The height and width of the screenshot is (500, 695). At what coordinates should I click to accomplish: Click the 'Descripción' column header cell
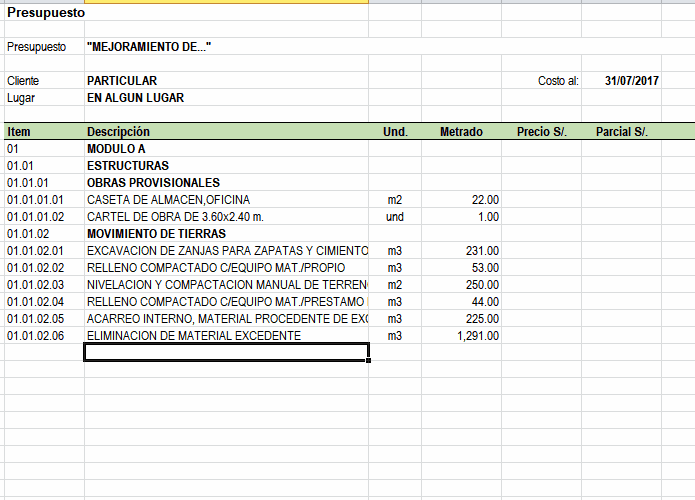226,132
